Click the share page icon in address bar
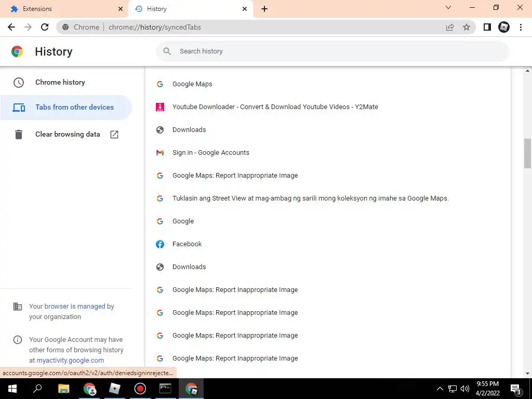532x399 pixels. [x=450, y=27]
